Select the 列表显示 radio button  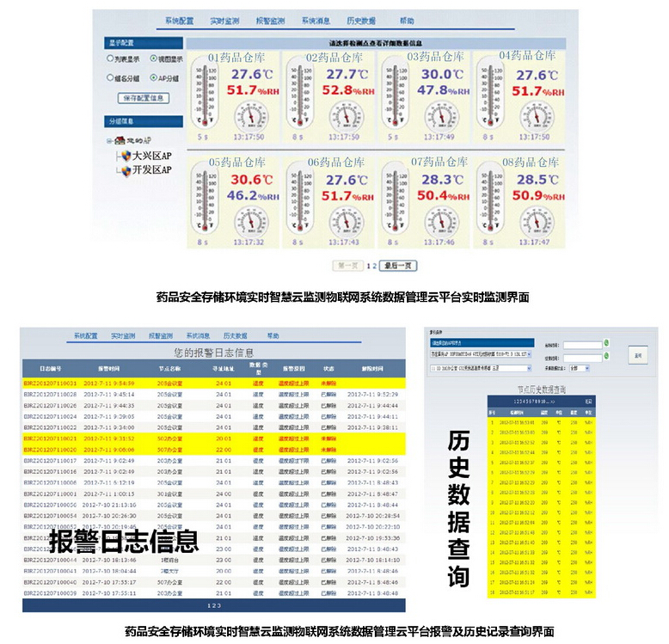[111, 58]
